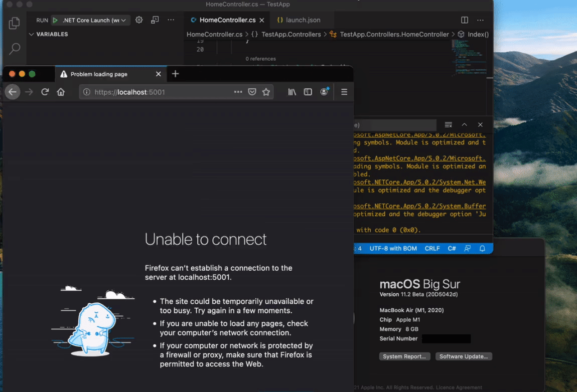577x392 pixels.
Task: Click Software Update in About This Mac
Action: point(464,356)
